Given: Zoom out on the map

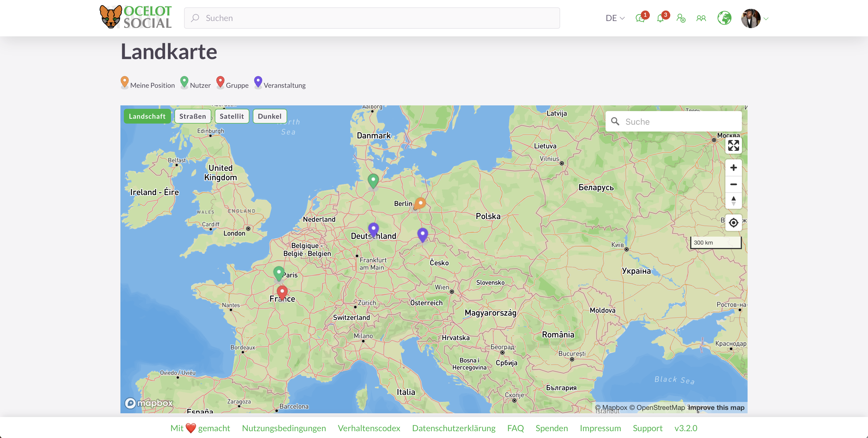Looking at the screenshot, I should tap(733, 184).
